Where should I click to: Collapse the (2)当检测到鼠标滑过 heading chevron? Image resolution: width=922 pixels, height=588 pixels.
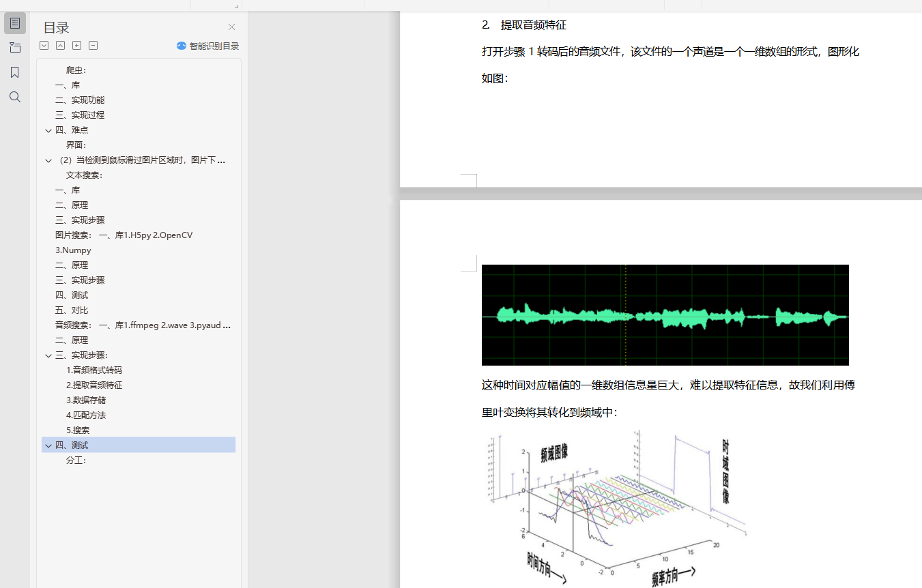coord(48,160)
